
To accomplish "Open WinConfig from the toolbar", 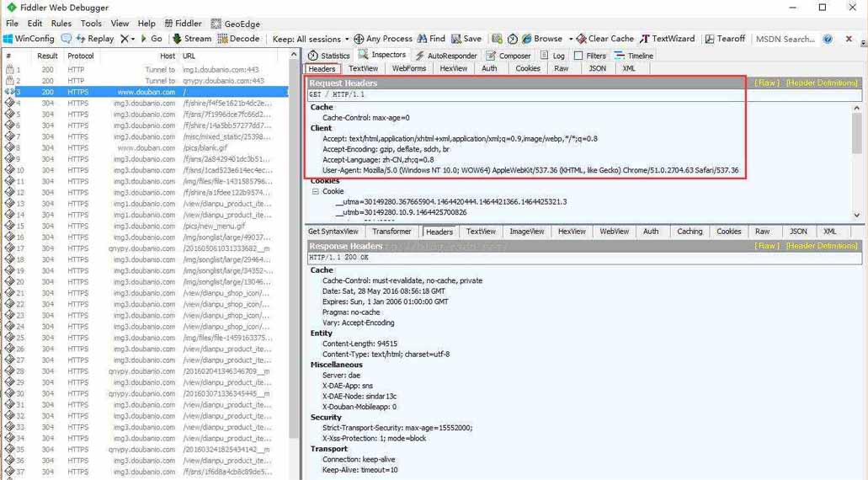I will pyautogui.click(x=29, y=39).
